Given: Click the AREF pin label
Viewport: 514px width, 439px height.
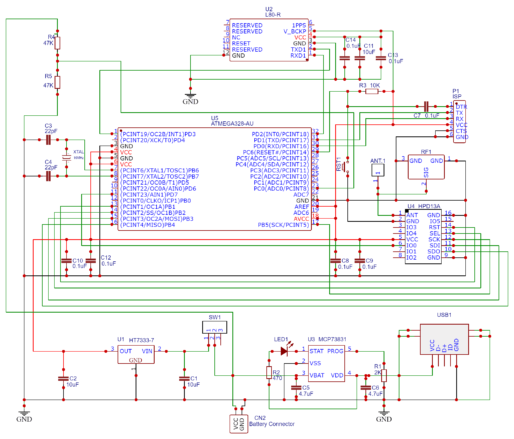Looking at the screenshot, I should pyautogui.click(x=302, y=207).
